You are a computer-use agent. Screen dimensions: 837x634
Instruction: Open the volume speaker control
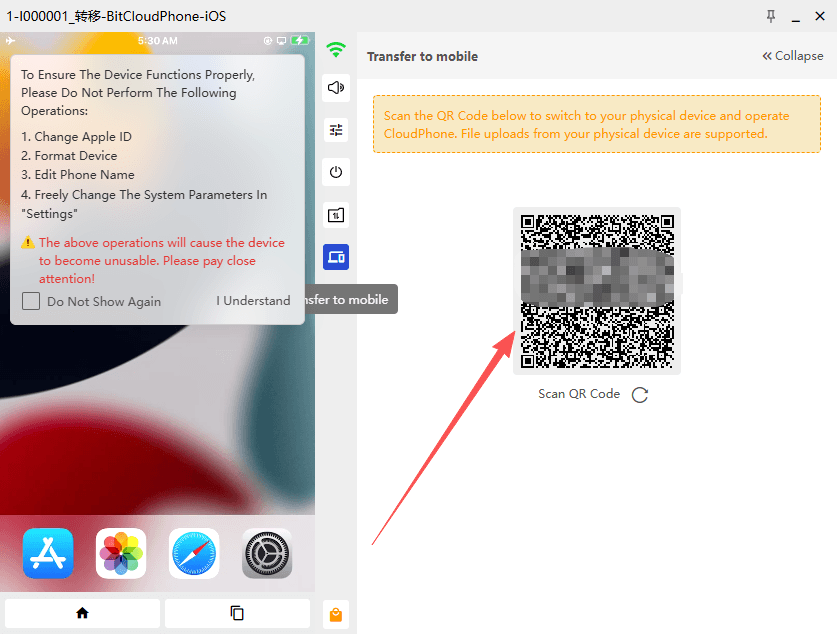[336, 88]
